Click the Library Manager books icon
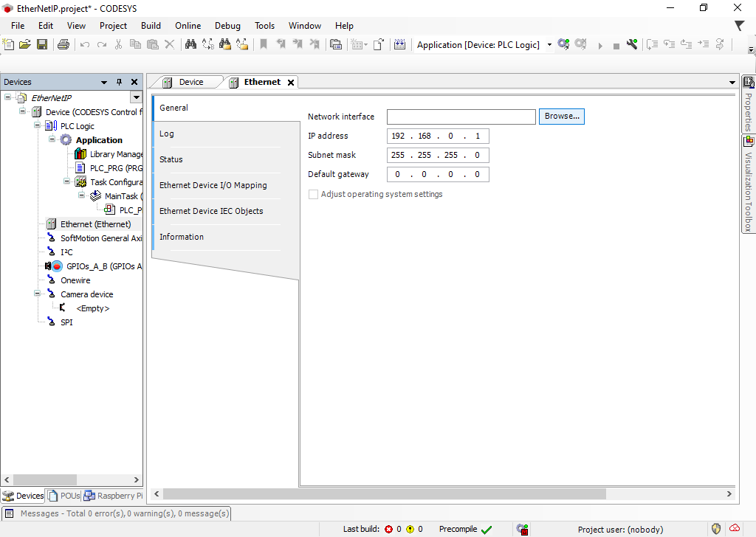 pyautogui.click(x=80, y=154)
